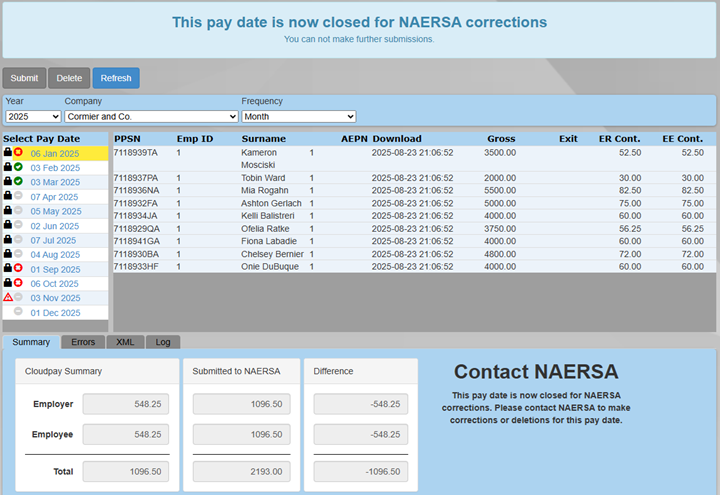This screenshot has height=495, width=720.
Task: Open the Frequency dropdown set to Month
Action: point(298,116)
